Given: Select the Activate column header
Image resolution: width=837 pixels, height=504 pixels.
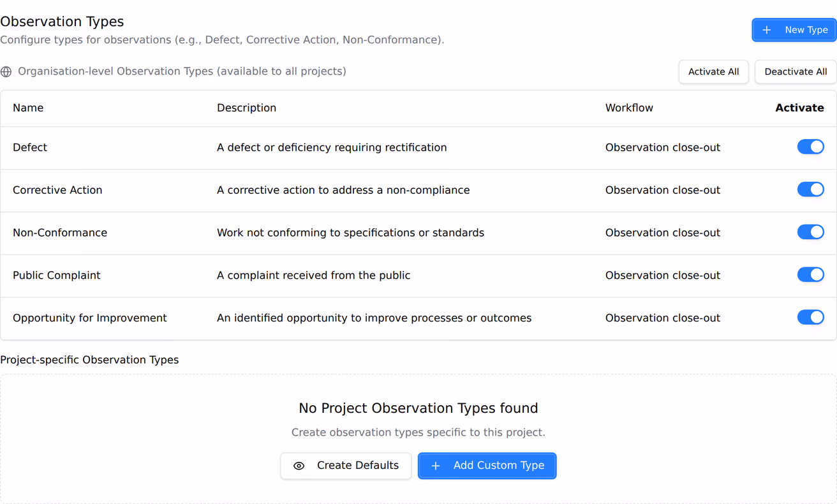Looking at the screenshot, I should pos(799,108).
